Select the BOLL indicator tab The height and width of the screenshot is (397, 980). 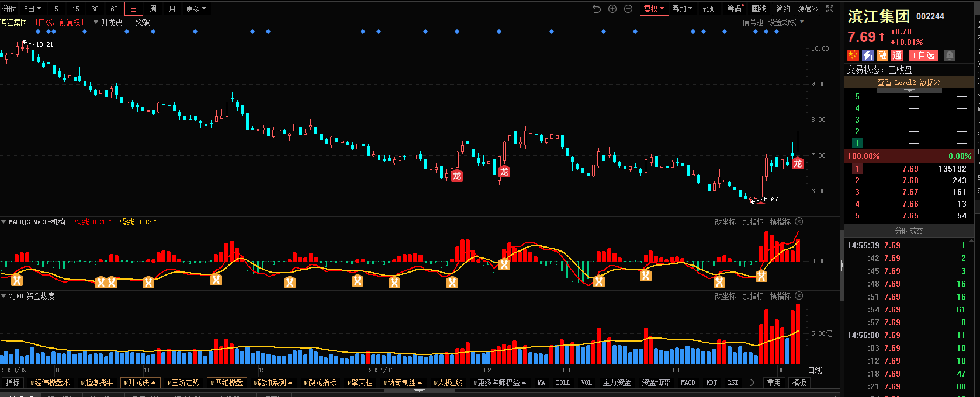pyautogui.click(x=563, y=383)
